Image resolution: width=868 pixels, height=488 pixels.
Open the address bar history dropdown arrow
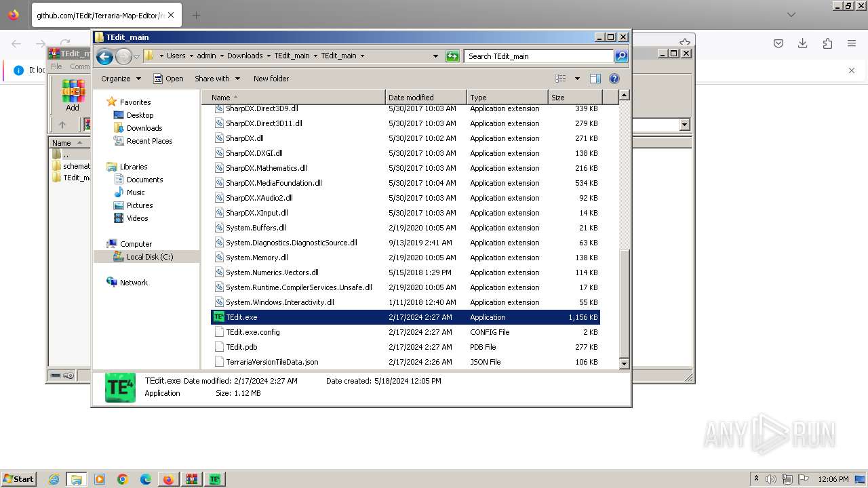(435, 56)
